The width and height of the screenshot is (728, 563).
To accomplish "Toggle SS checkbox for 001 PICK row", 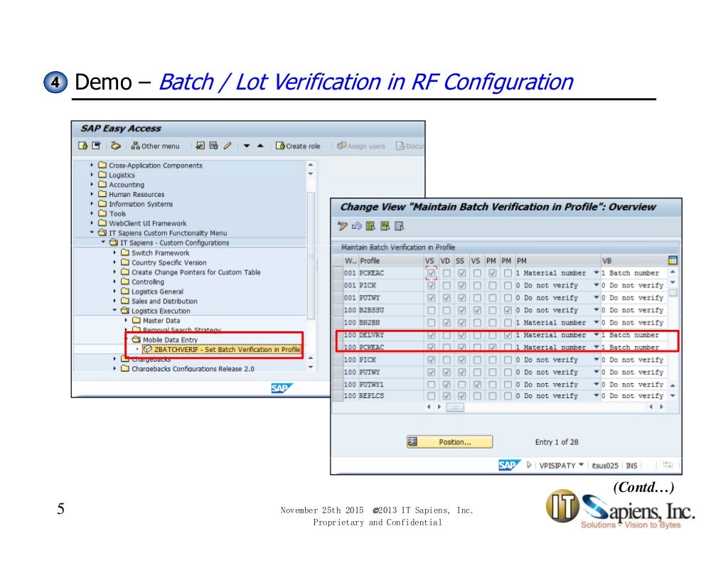I will [461, 286].
